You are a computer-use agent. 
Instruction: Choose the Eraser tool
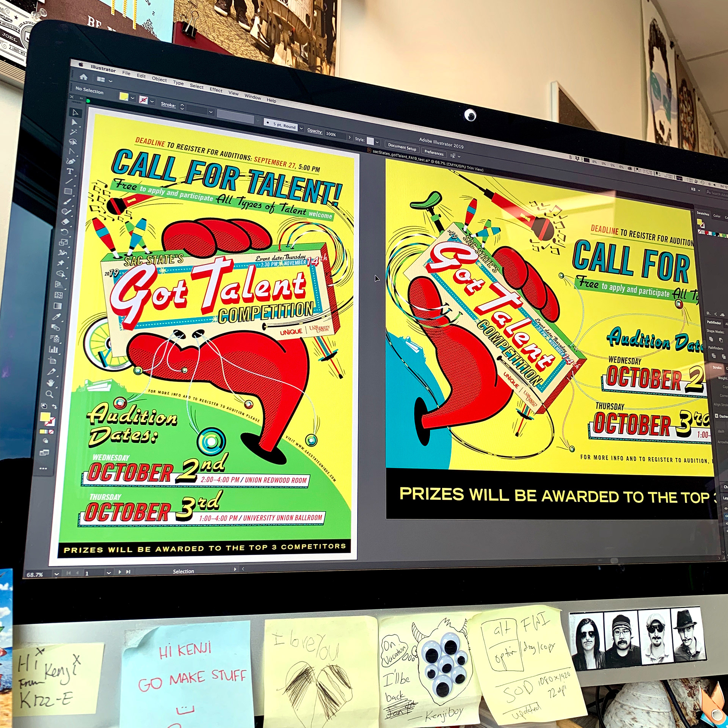(66, 221)
